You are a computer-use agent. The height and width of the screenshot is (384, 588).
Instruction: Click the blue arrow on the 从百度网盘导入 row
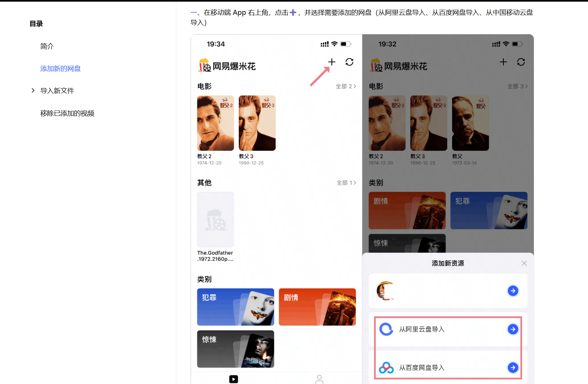click(x=513, y=368)
